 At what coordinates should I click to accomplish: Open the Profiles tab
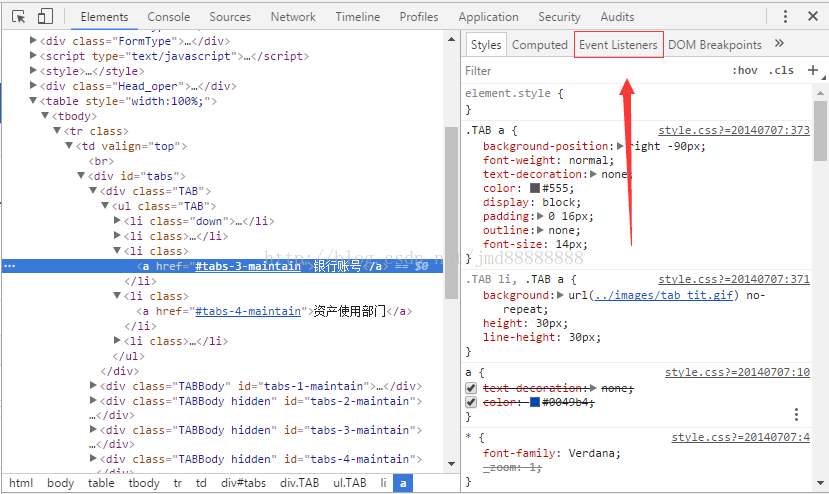coord(419,17)
